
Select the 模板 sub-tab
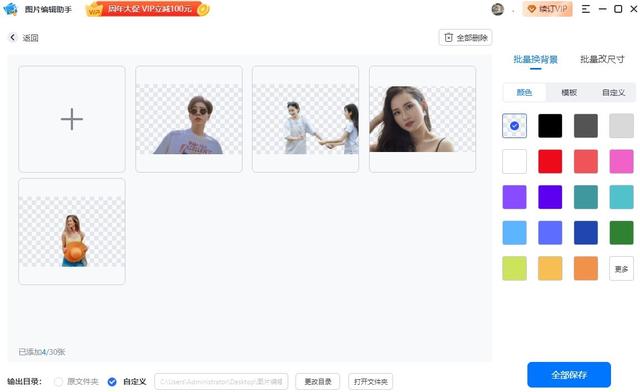coord(569,93)
